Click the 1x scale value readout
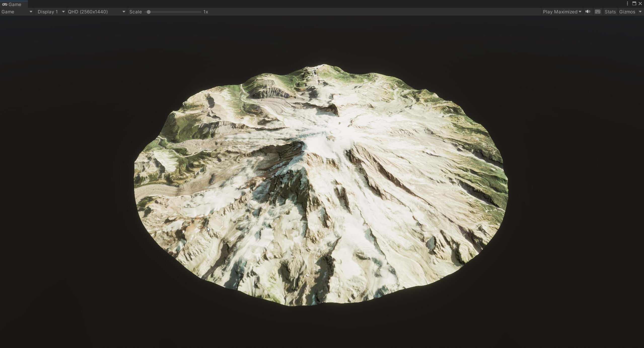 tap(206, 12)
